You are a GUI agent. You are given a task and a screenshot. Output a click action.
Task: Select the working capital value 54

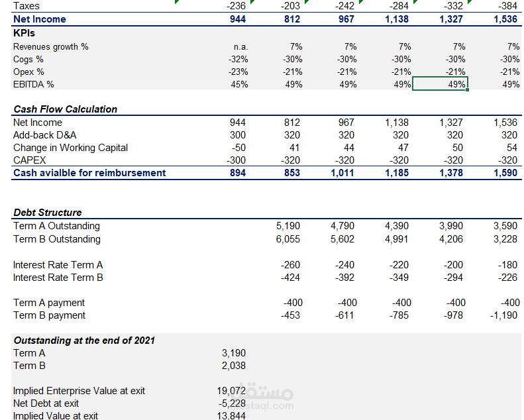[511, 148]
